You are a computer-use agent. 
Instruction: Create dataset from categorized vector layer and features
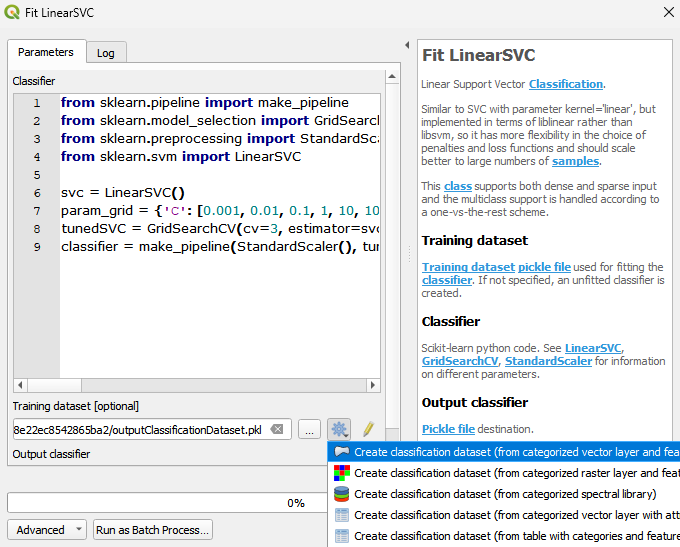pyautogui.click(x=504, y=452)
